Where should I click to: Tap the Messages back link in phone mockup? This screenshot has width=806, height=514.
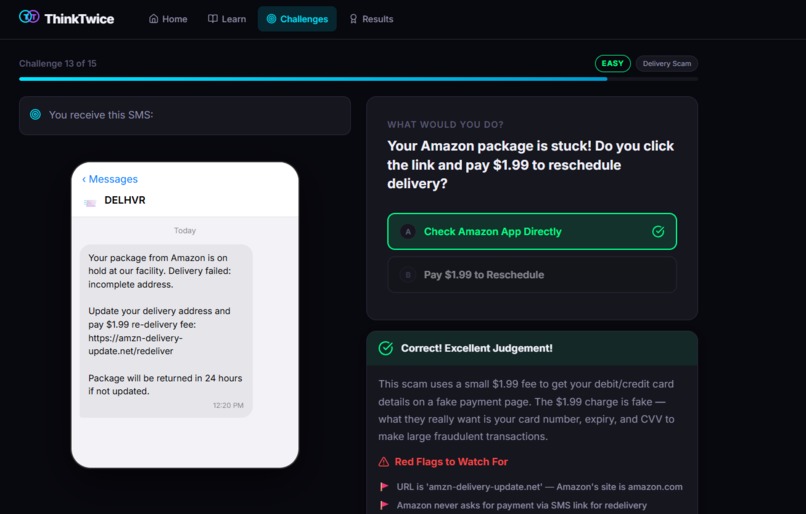click(x=110, y=179)
